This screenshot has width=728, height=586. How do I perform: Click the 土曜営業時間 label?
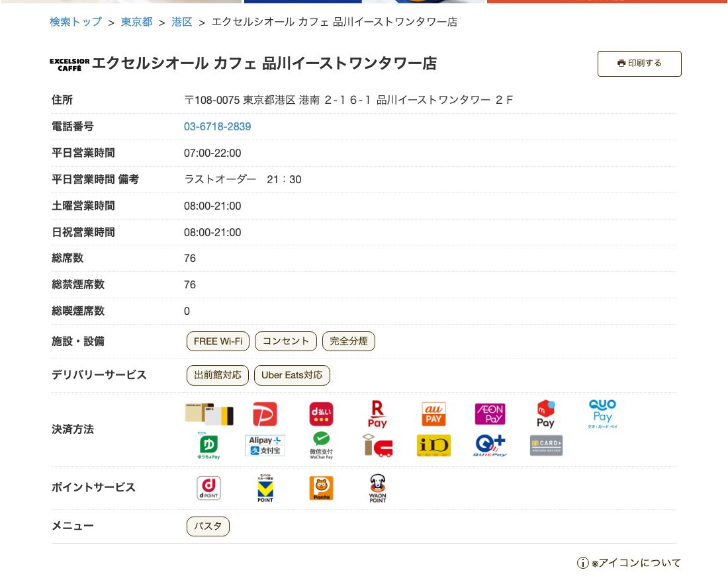click(x=83, y=206)
